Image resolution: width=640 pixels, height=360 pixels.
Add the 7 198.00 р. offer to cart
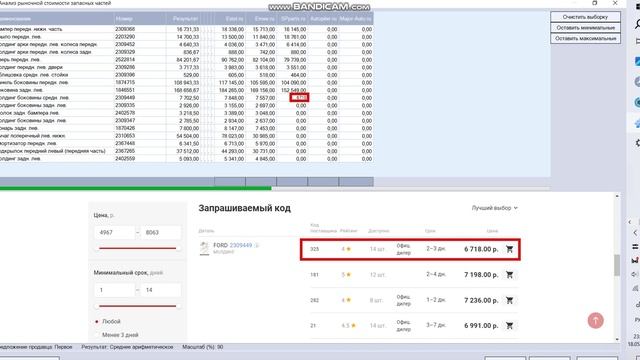[509, 275]
